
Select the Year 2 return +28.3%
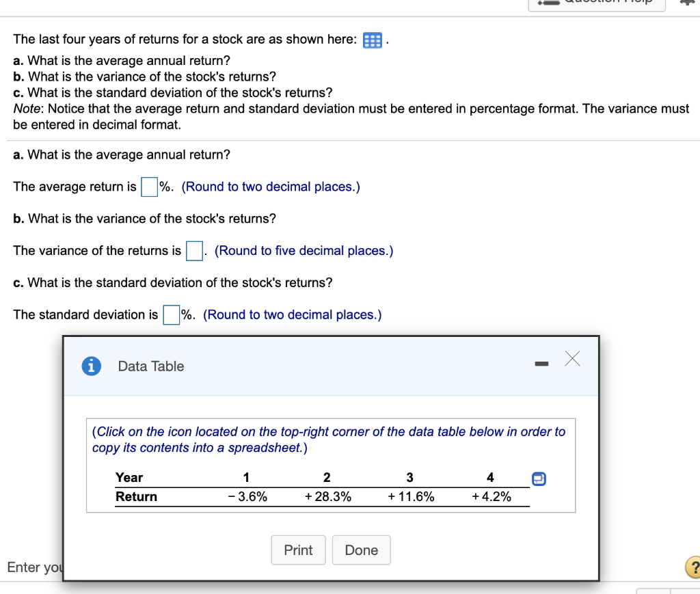coord(328,497)
